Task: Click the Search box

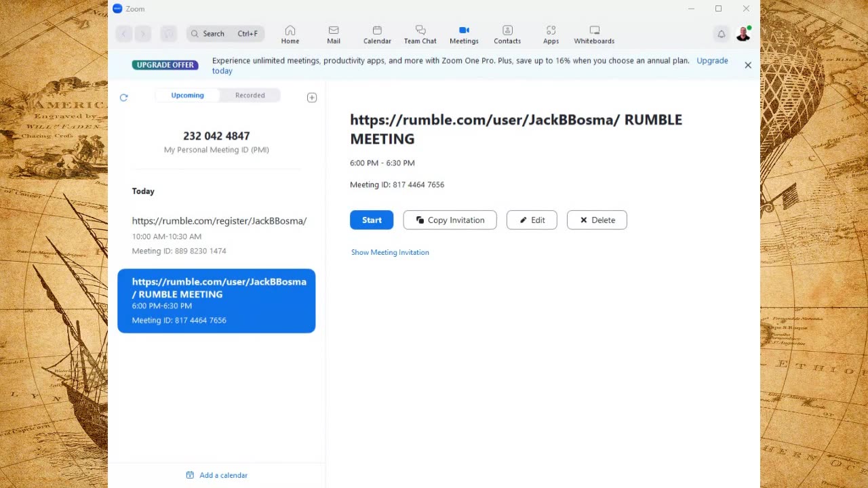Action: tap(225, 33)
